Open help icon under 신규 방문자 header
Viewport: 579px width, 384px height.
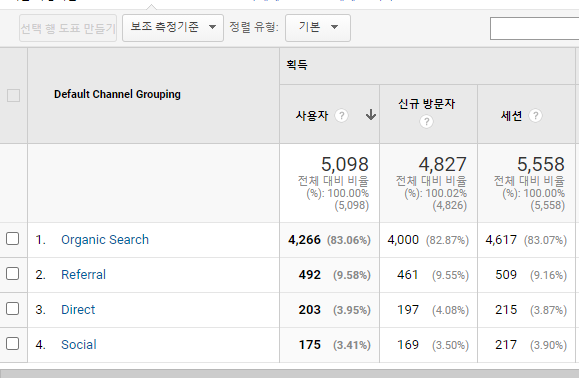(x=426, y=121)
